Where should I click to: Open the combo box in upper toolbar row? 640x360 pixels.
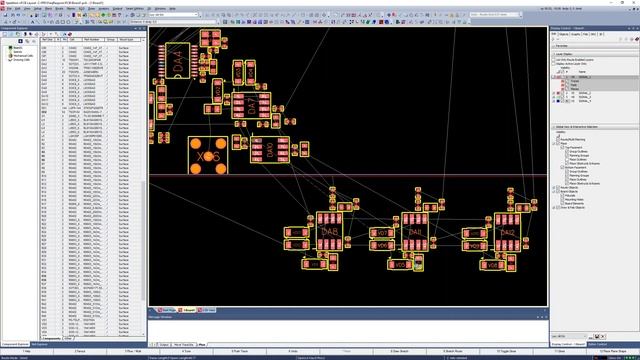(x=173, y=15)
